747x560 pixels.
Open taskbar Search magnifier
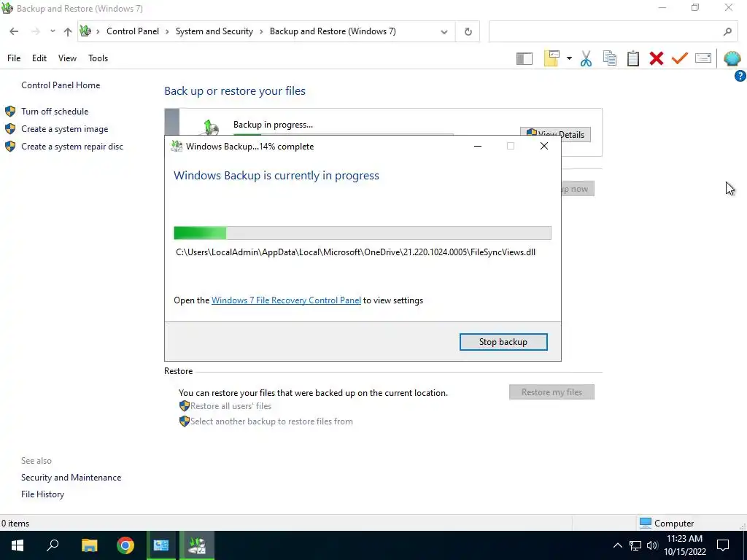(x=53, y=545)
